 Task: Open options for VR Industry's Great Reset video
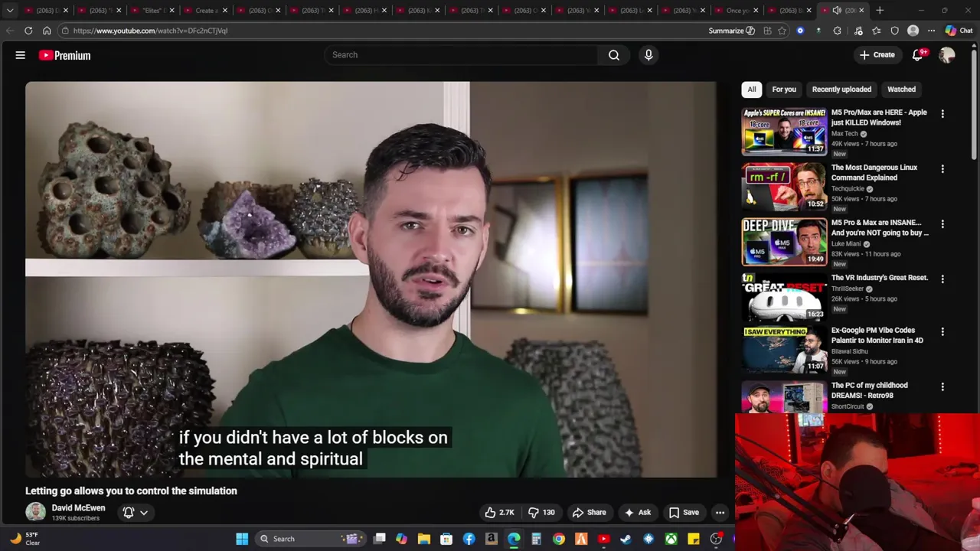coord(942,279)
